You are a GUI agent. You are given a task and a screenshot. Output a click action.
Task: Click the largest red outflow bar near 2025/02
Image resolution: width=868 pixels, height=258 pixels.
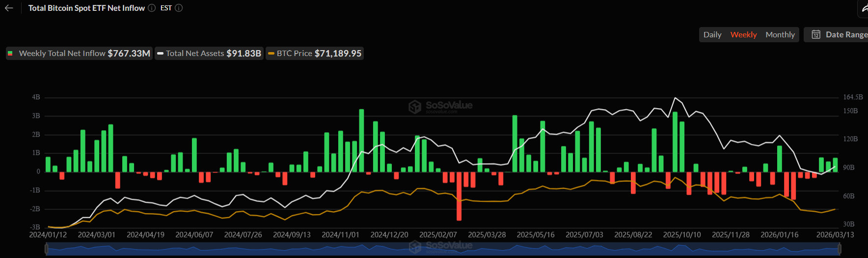[459, 196]
